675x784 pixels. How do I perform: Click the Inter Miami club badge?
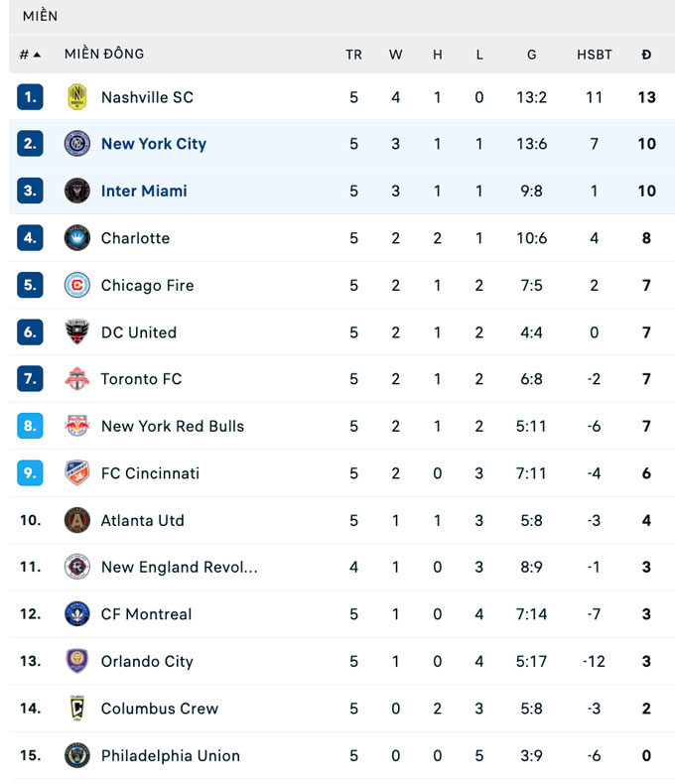tap(76, 191)
